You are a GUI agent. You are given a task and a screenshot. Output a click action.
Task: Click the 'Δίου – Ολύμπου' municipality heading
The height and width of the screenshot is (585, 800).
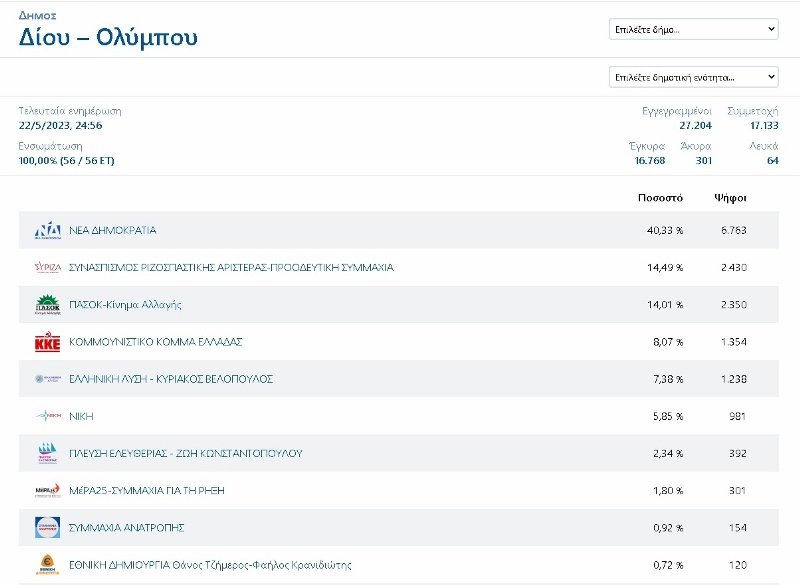click(x=108, y=37)
